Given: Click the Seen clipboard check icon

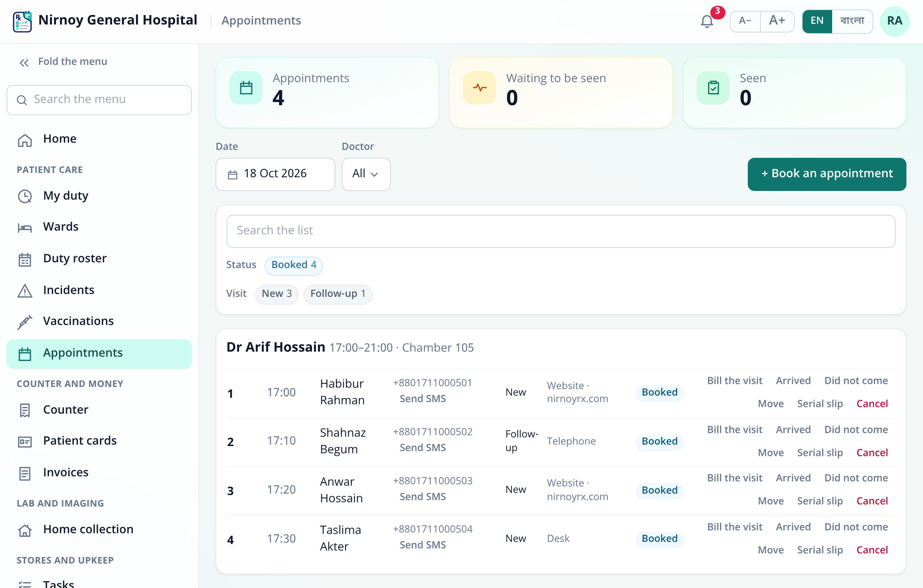Looking at the screenshot, I should point(713,88).
